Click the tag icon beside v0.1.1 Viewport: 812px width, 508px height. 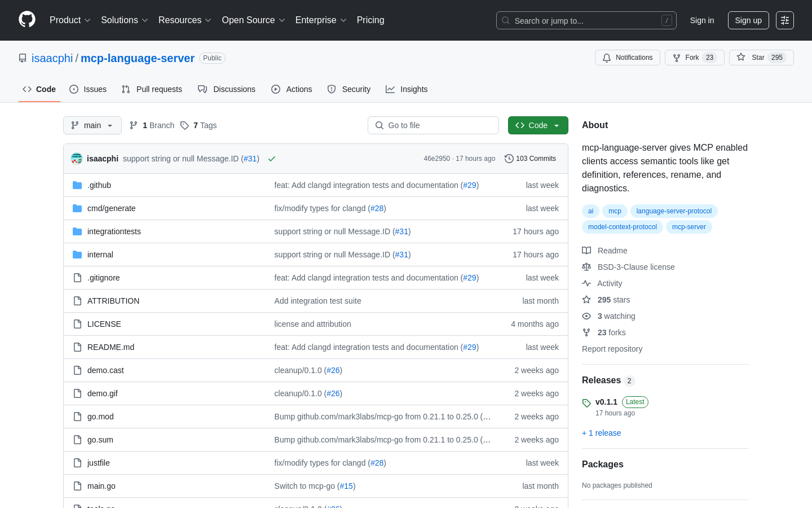(586, 403)
